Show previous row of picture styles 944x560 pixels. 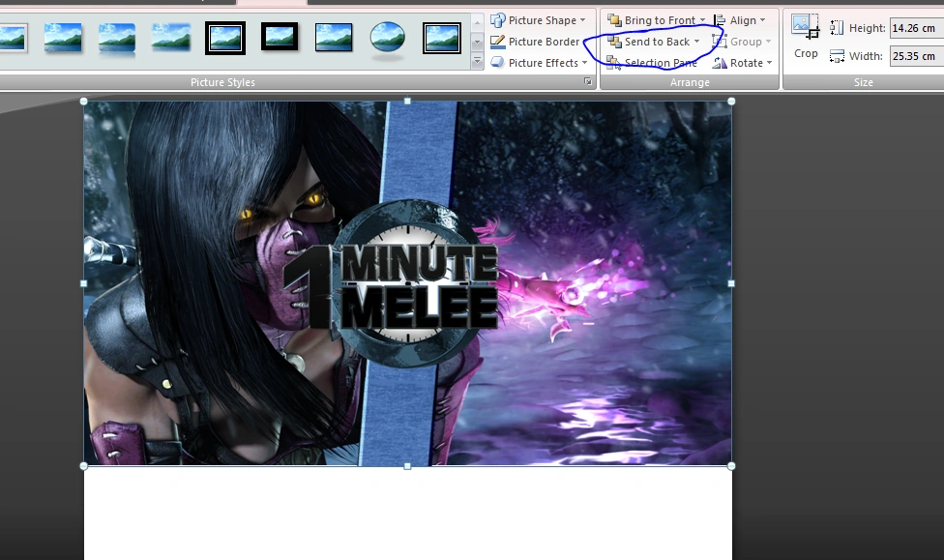[478, 23]
